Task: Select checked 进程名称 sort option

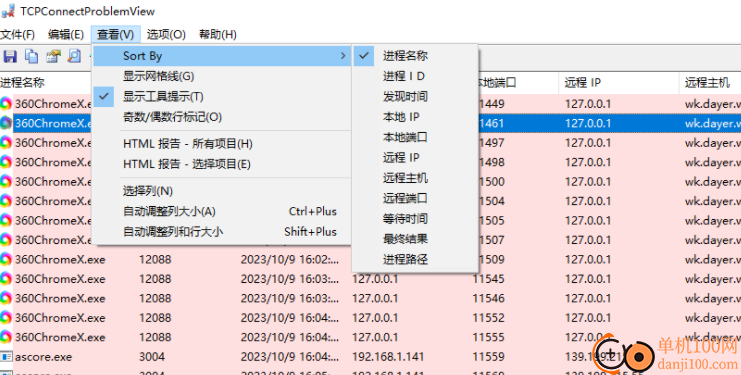Action: (x=415, y=56)
